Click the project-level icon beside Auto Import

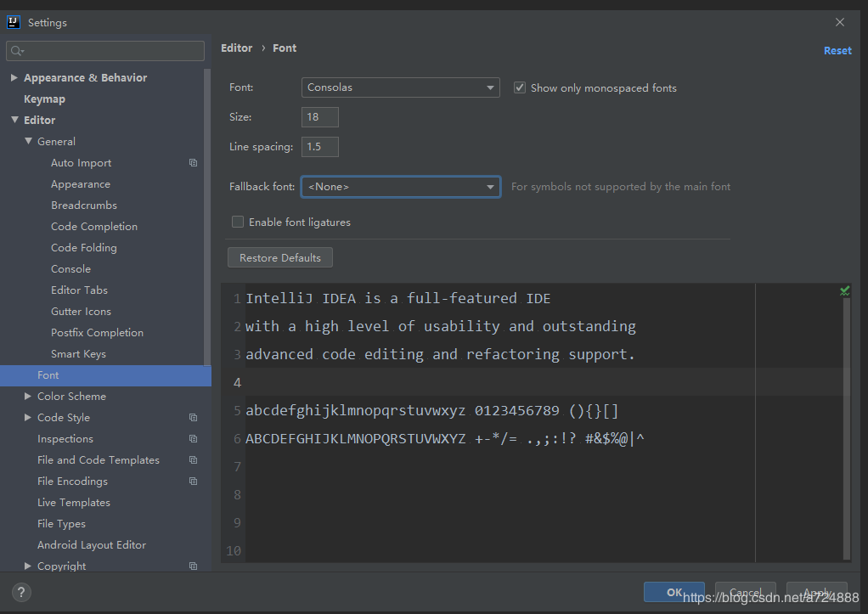click(193, 163)
